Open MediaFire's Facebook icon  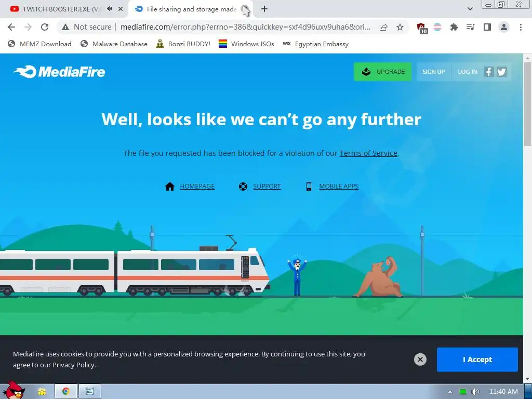tap(488, 72)
